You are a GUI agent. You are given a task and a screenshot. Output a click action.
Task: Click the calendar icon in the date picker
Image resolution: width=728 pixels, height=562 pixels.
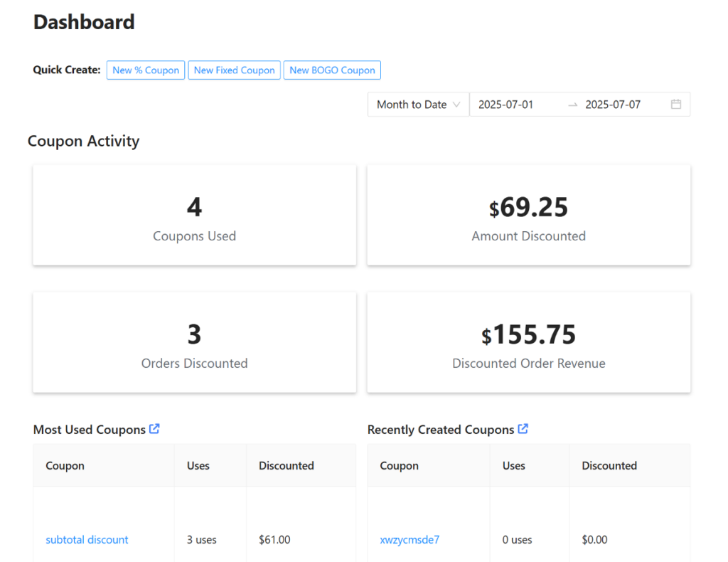click(675, 104)
